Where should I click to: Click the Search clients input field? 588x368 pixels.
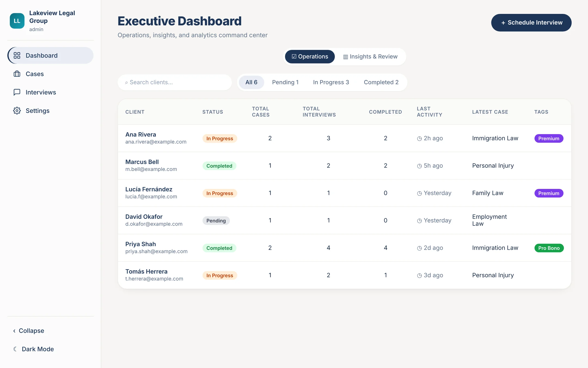(x=175, y=82)
